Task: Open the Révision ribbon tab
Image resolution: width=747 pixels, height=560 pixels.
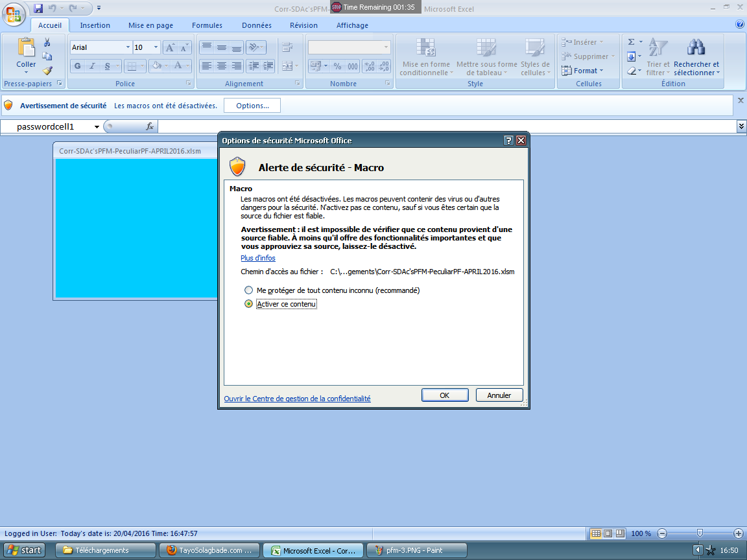Action: click(x=304, y=25)
